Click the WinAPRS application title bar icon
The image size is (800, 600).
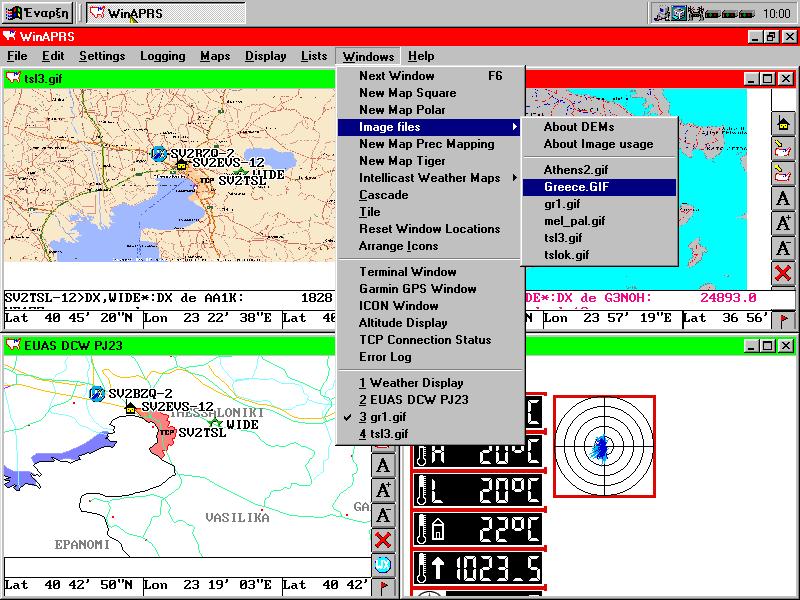point(9,36)
